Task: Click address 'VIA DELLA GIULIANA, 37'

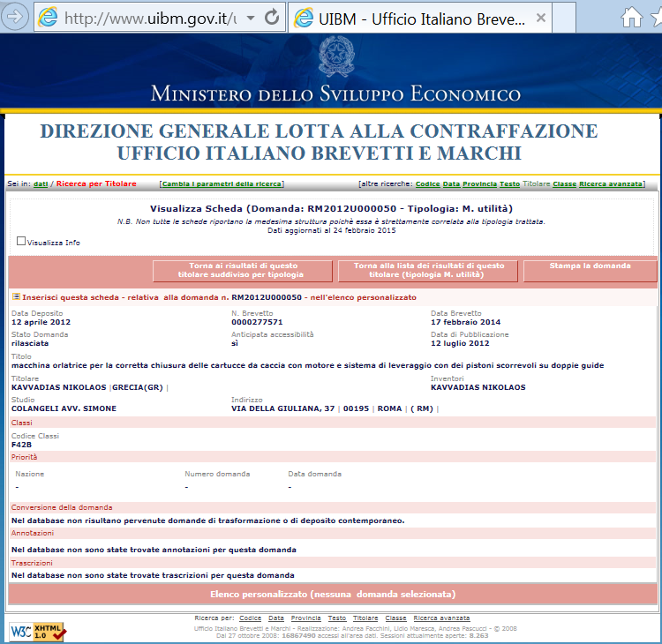Action: click(282, 408)
